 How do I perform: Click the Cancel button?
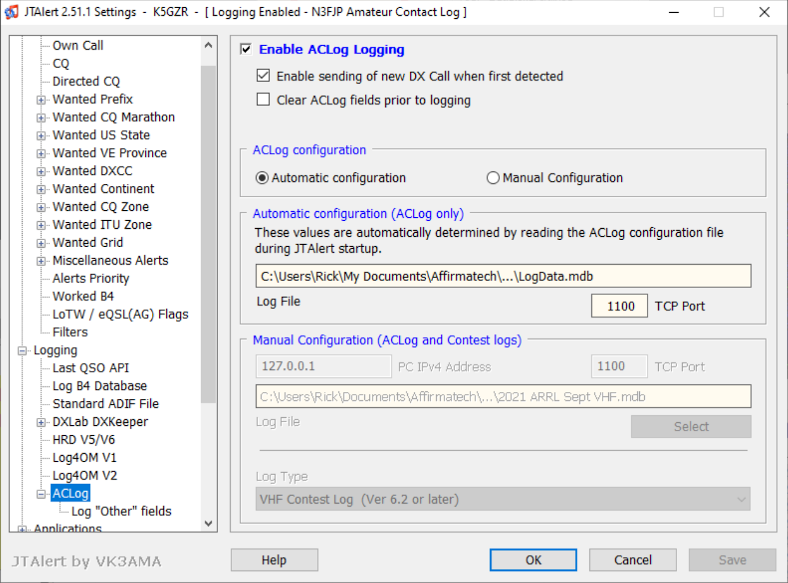click(x=633, y=560)
